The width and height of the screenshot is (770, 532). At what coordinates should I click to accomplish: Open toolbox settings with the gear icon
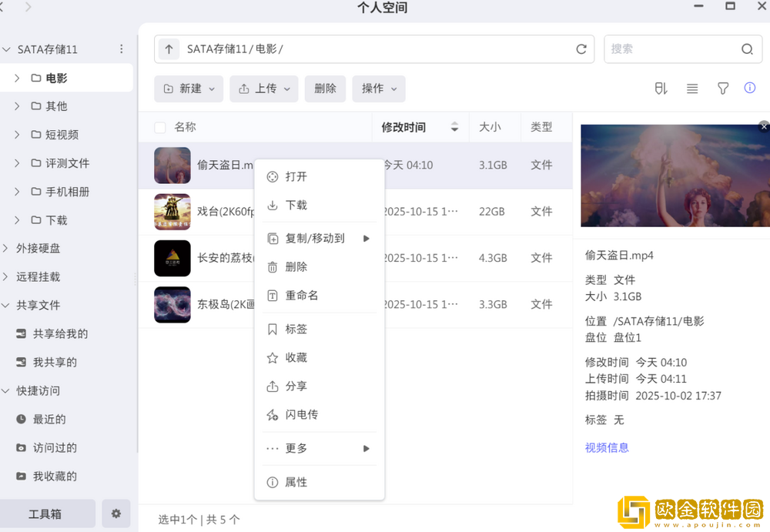[115, 514]
